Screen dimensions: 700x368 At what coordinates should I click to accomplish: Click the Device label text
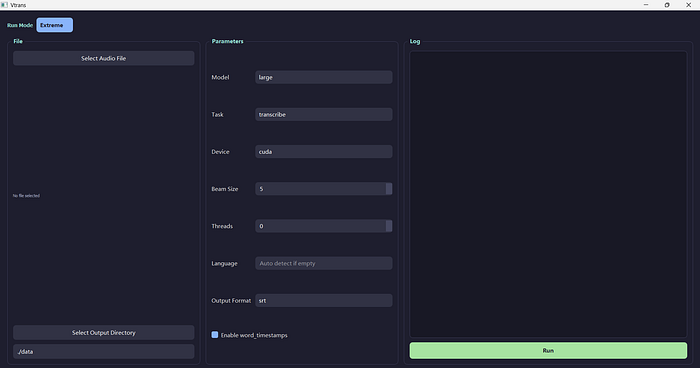(x=220, y=152)
